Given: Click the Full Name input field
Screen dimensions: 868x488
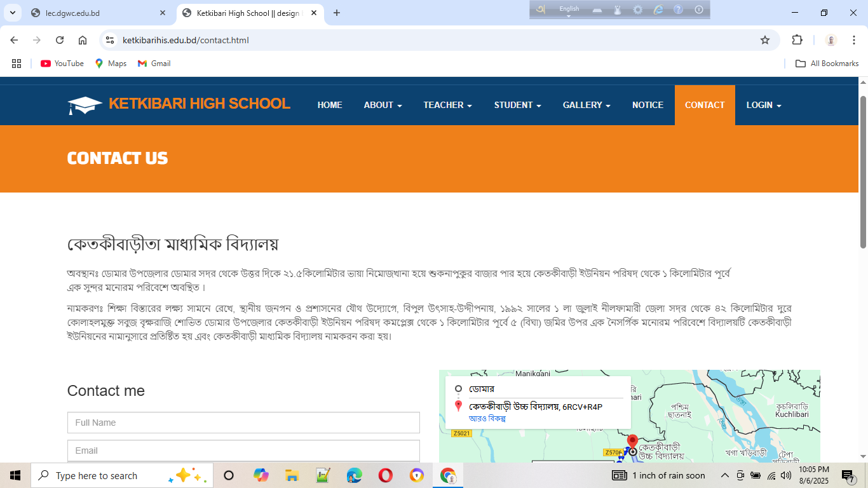Looking at the screenshot, I should click(x=243, y=423).
